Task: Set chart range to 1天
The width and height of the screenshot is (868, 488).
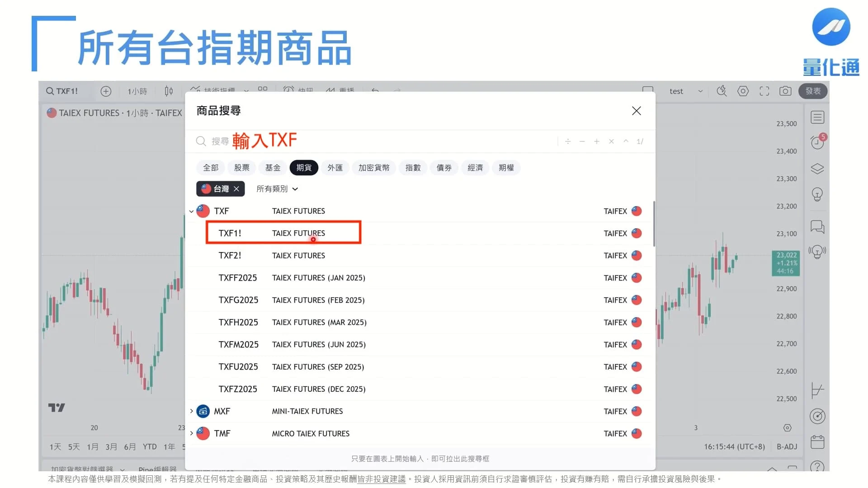Action: (55, 447)
